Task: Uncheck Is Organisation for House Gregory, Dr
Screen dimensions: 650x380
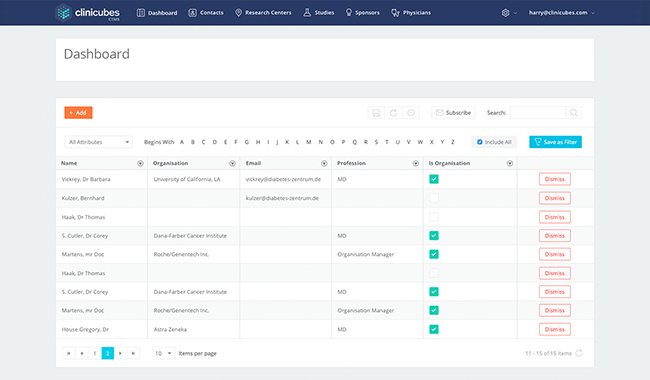Action: click(x=434, y=329)
